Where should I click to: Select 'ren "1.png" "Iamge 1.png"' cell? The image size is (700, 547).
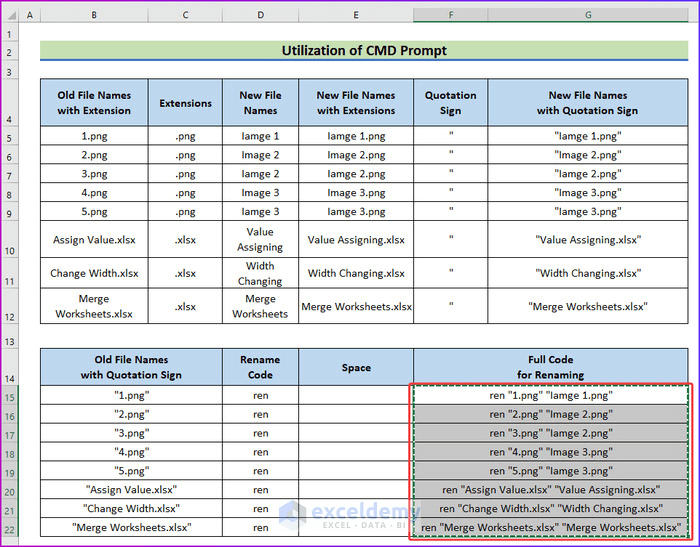coord(550,395)
